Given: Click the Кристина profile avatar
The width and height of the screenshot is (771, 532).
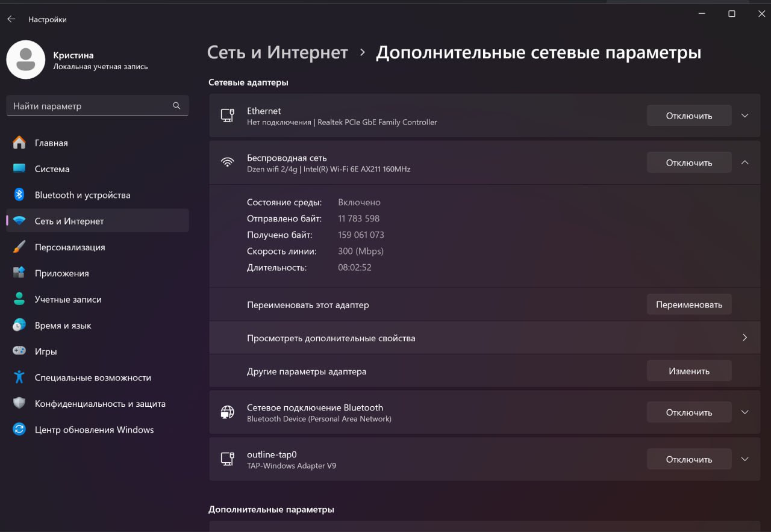Looking at the screenshot, I should click(x=25, y=60).
